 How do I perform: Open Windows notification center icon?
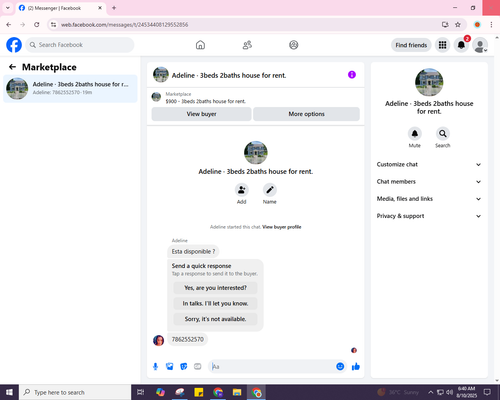(487, 392)
